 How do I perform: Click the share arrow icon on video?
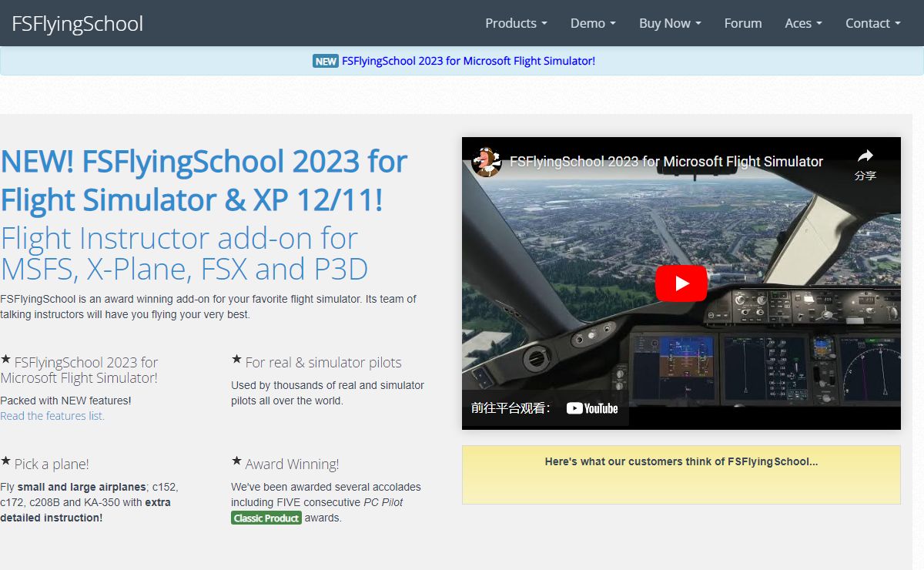click(865, 156)
